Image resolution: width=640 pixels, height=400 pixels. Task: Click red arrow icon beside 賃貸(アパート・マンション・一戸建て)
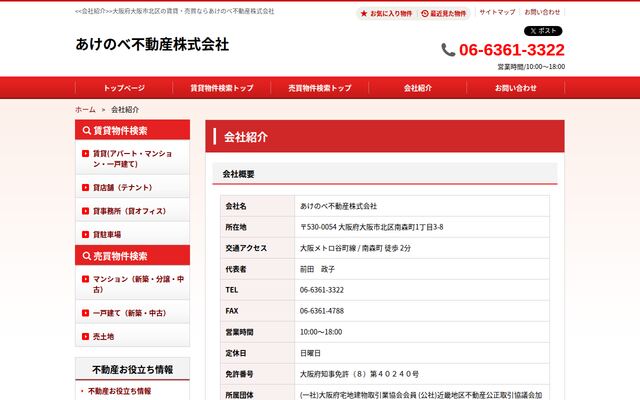tap(85, 153)
